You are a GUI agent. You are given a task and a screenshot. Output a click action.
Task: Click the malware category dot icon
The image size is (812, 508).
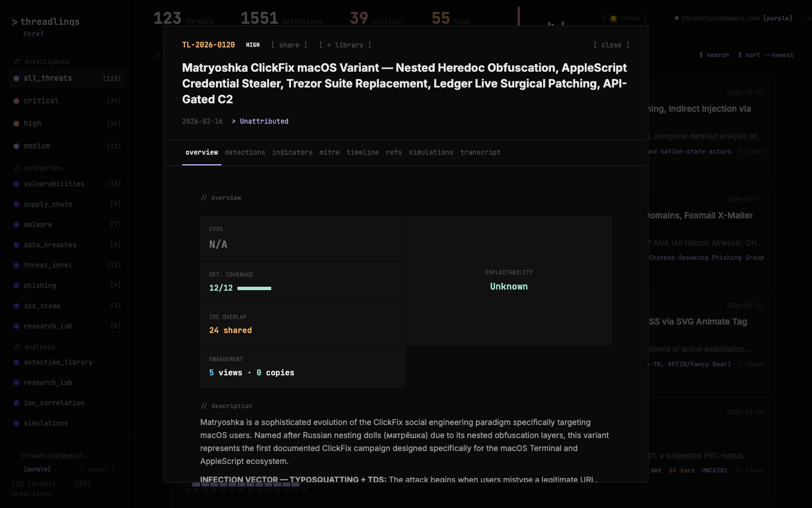(x=17, y=225)
